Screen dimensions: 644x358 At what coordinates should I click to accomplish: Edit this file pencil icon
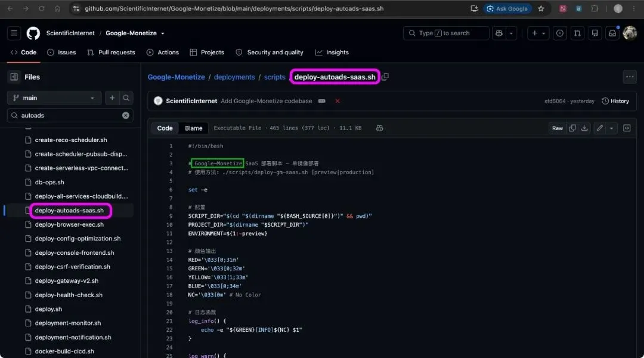point(600,128)
